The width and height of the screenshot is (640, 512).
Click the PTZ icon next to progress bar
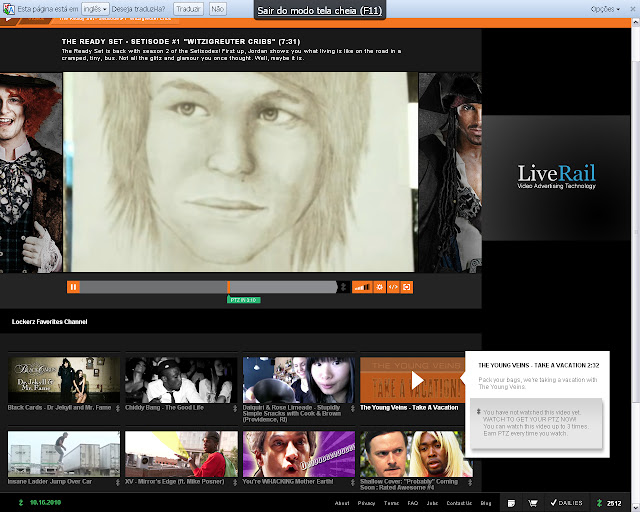[344, 287]
